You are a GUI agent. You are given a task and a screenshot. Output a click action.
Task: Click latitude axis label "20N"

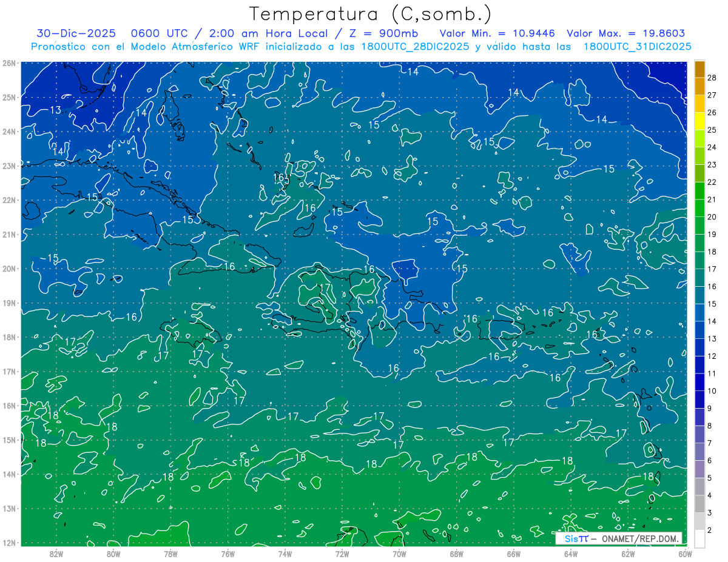tap(9, 269)
